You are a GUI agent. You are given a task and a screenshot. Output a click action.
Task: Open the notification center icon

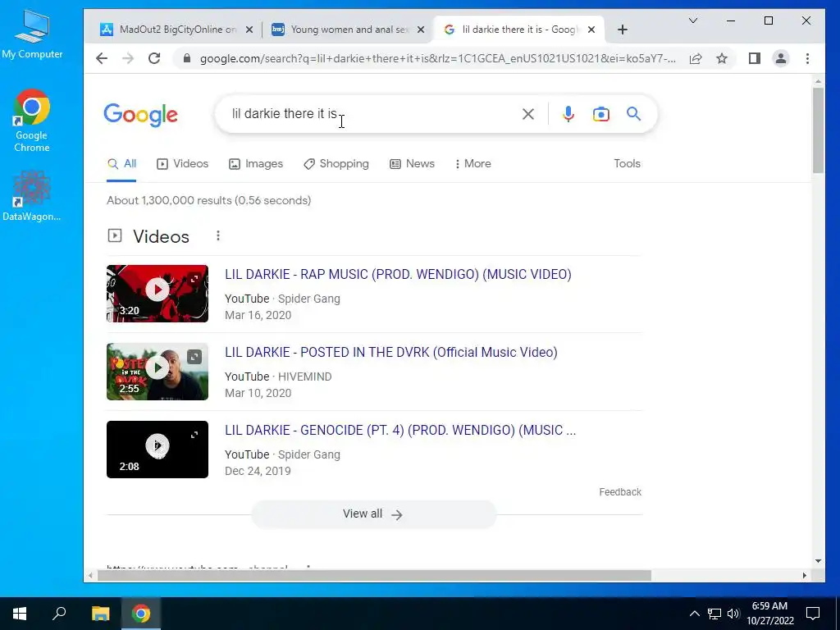pyautogui.click(x=813, y=614)
